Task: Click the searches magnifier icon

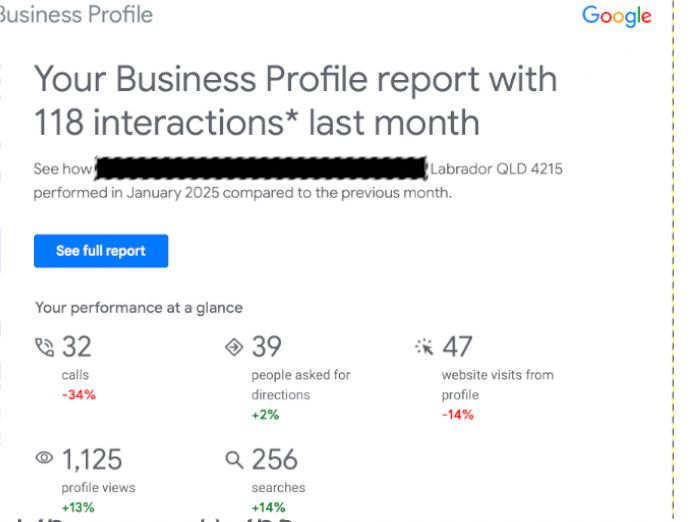Action: (234, 460)
